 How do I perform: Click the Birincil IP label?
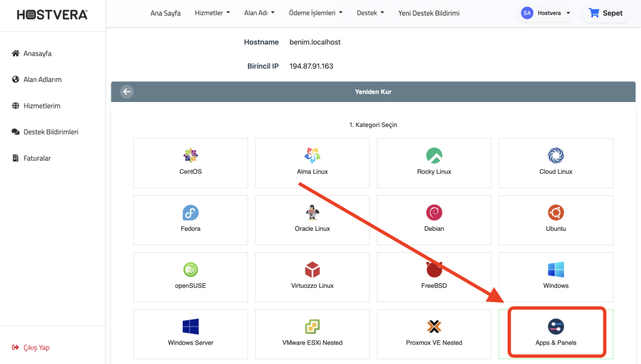(263, 66)
